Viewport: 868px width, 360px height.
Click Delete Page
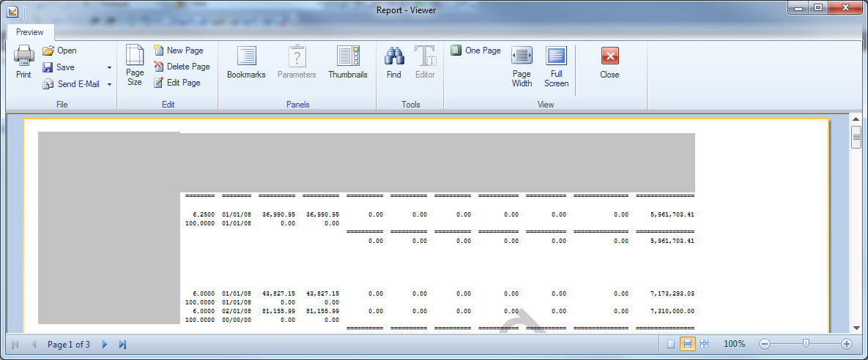[x=182, y=67]
